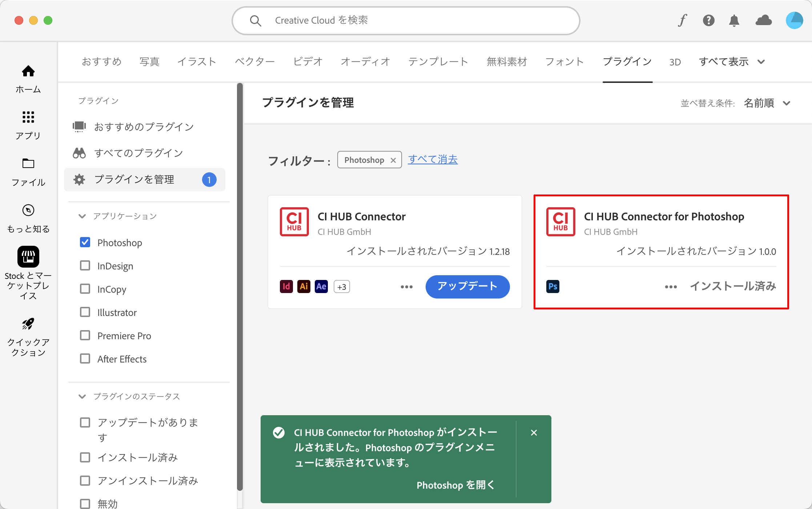Open アプリ grid in the sidebar
The width and height of the screenshot is (812, 509).
tap(28, 125)
